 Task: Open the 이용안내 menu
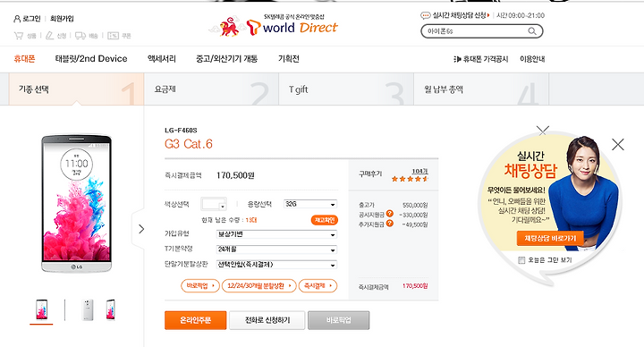coord(532,59)
